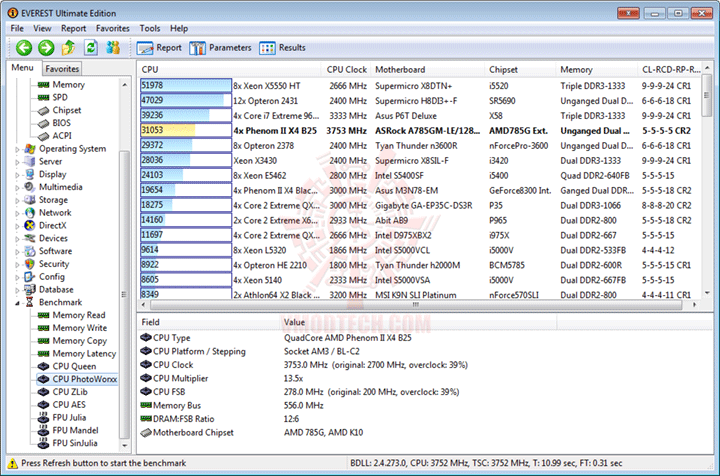Open the Report toolbar button

[x=159, y=48]
